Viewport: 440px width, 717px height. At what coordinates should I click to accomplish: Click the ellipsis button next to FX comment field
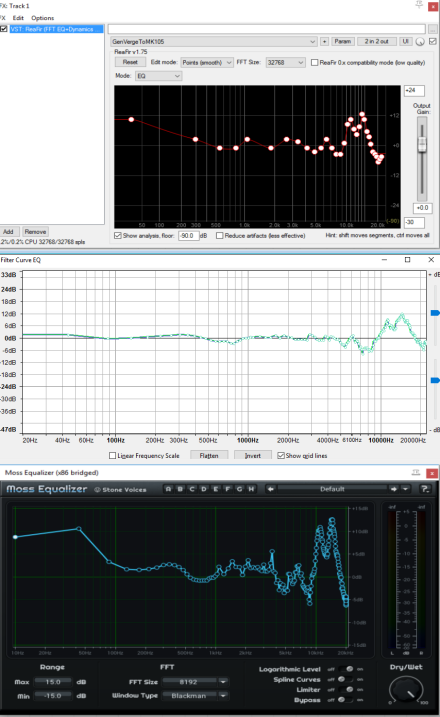click(433, 29)
